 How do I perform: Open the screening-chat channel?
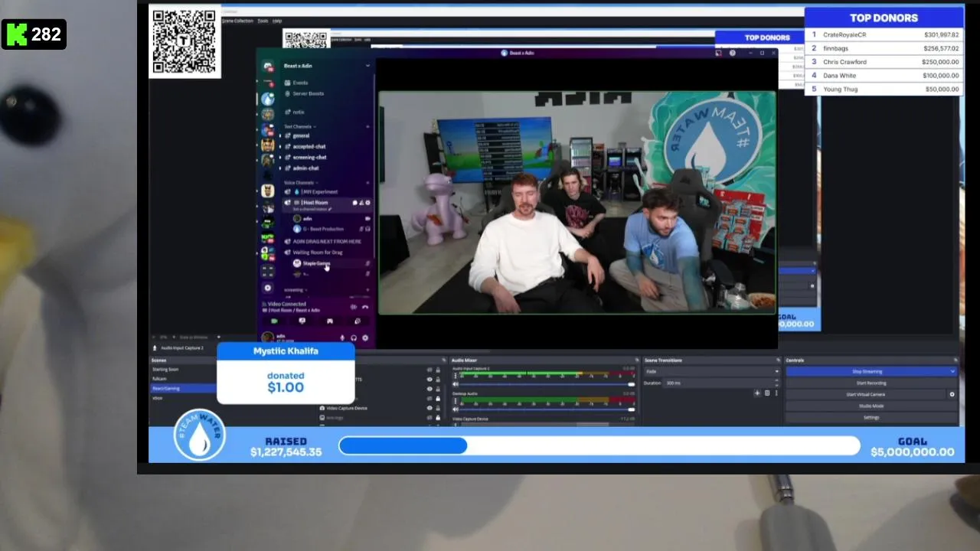pos(309,157)
